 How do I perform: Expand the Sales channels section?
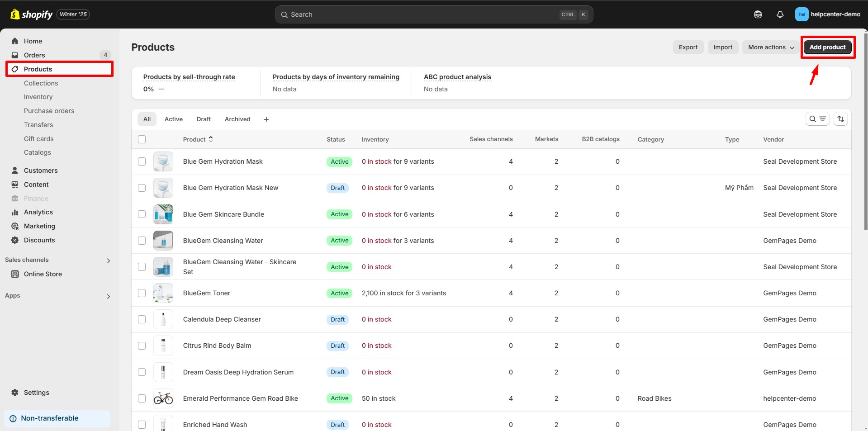point(108,260)
